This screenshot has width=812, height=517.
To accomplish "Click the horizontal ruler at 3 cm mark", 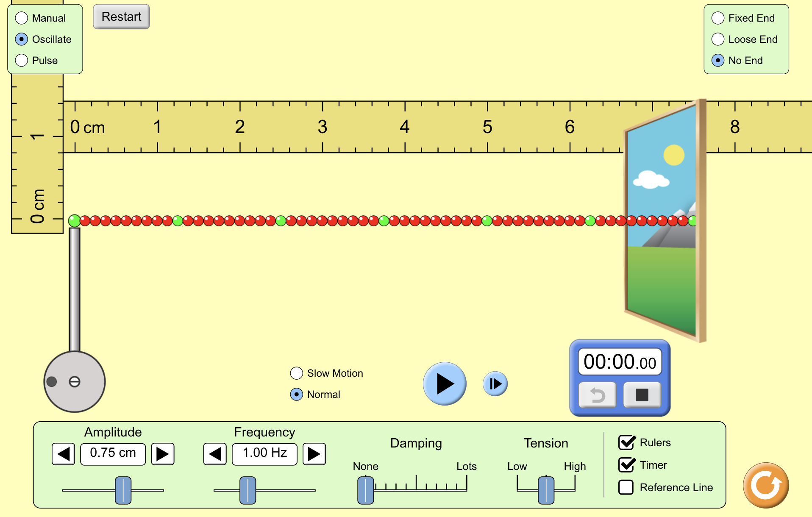I will [323, 127].
